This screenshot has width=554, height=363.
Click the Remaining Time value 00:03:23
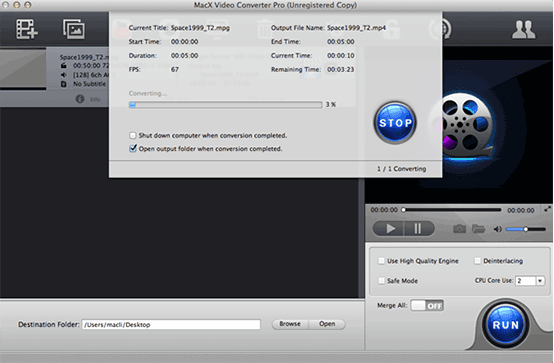coord(341,70)
